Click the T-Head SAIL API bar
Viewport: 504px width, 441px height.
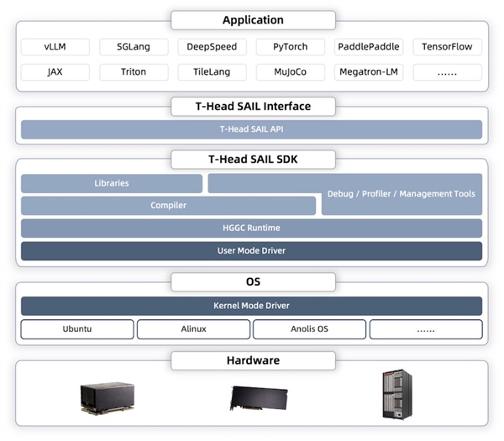[x=251, y=129]
